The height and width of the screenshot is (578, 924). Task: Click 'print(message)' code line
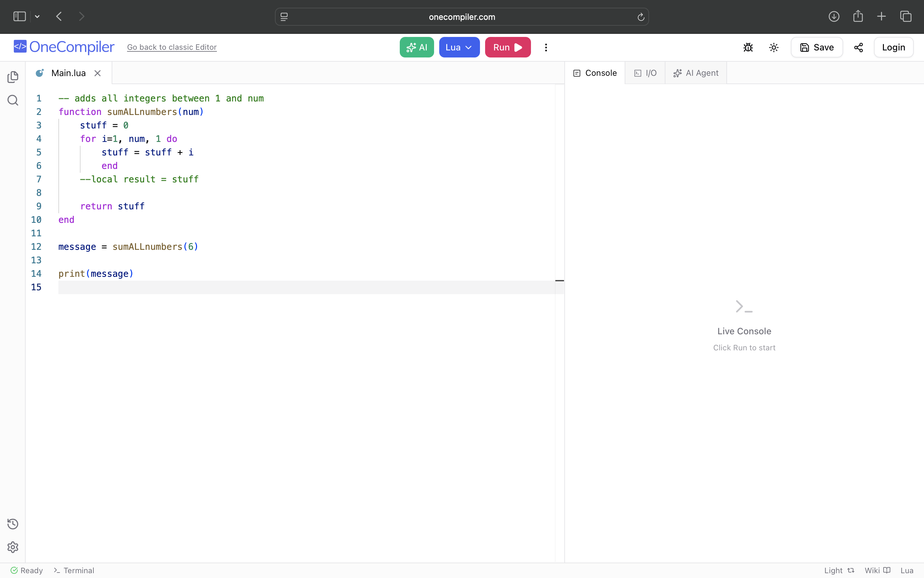point(96,274)
